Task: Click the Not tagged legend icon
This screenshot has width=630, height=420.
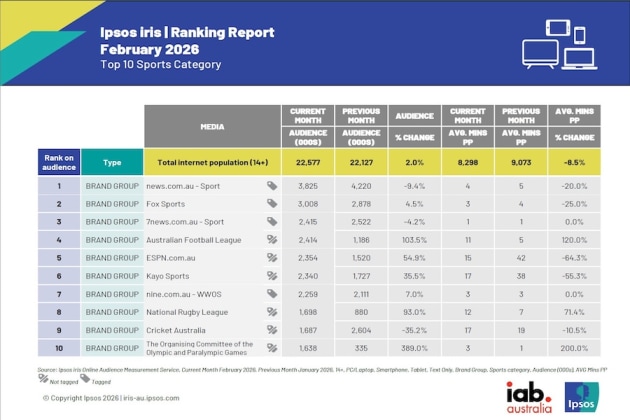Action: tap(43, 379)
